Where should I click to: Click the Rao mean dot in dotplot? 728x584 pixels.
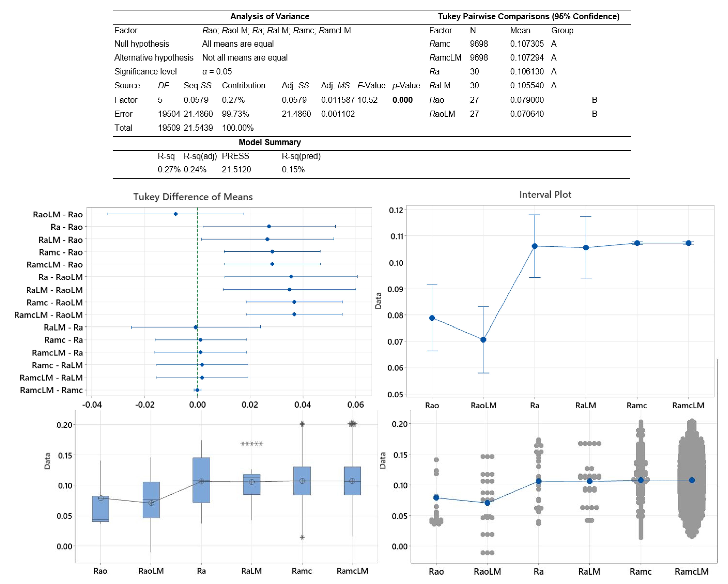point(436,497)
